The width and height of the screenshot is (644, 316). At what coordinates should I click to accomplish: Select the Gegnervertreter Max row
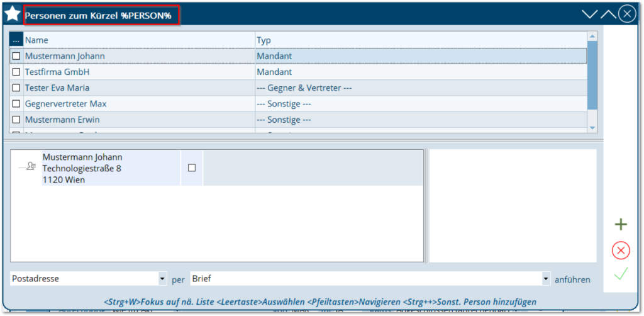coord(138,104)
